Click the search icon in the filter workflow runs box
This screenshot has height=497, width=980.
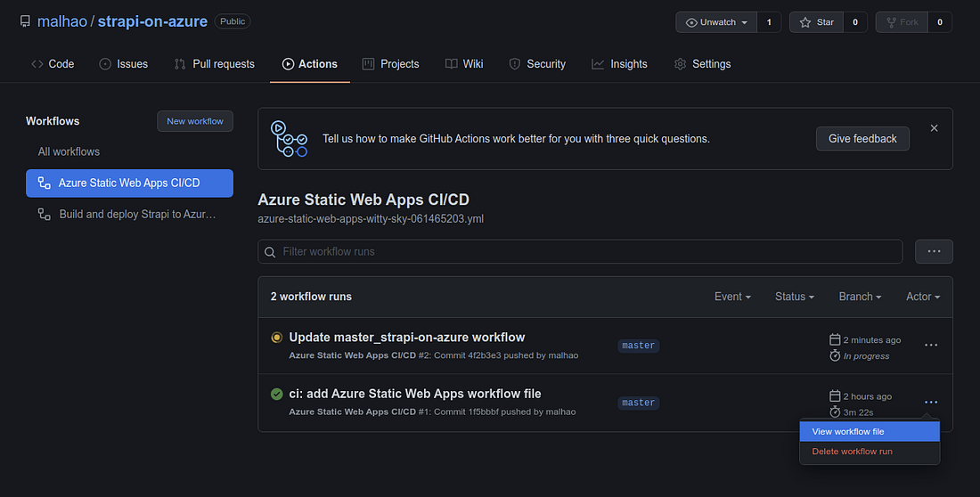(270, 252)
